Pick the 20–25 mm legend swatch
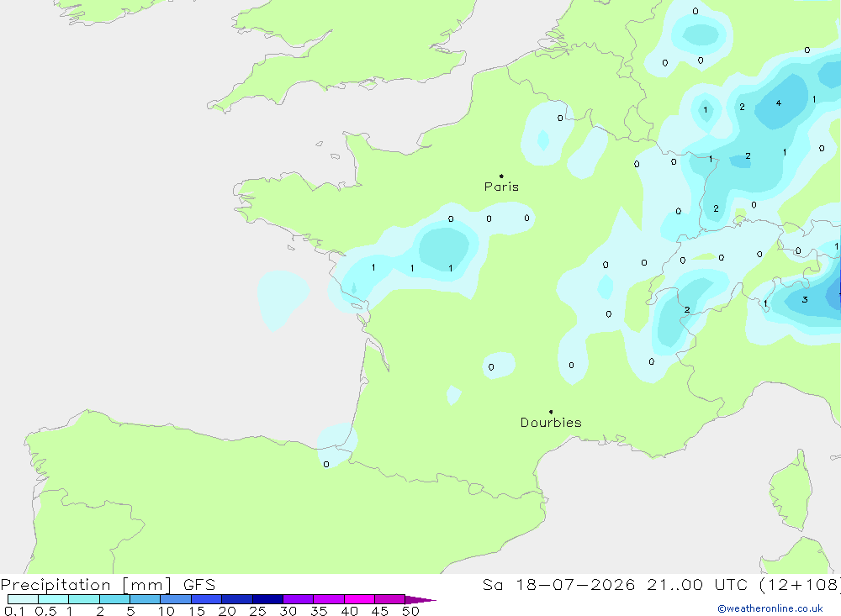This screenshot has width=841, height=616. (237, 599)
